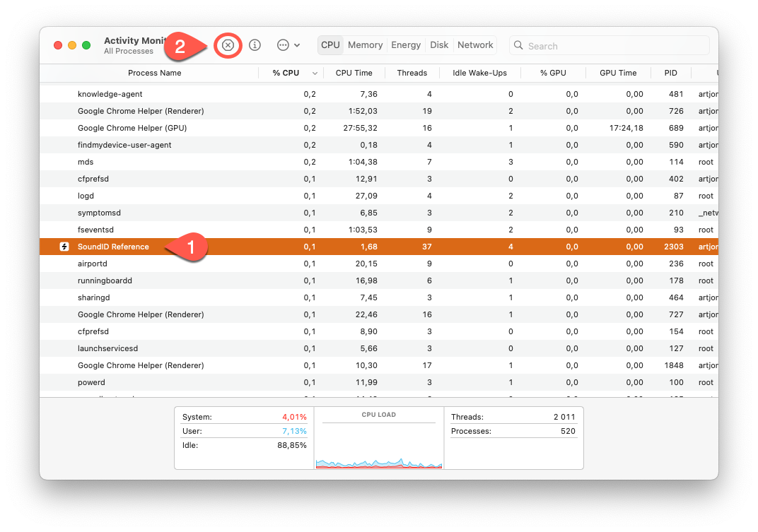Select the launchservicesd process row
Image resolution: width=758 pixels, height=532 pixels.
(379, 348)
